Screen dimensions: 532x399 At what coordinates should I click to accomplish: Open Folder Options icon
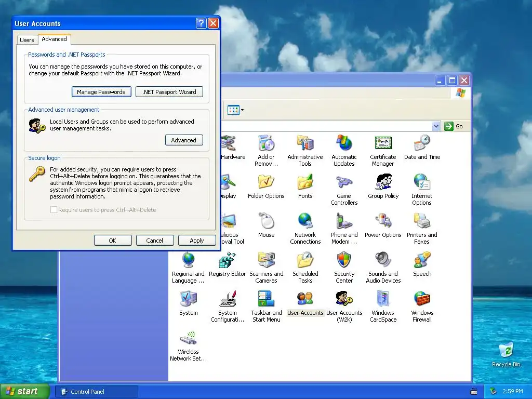point(266,182)
